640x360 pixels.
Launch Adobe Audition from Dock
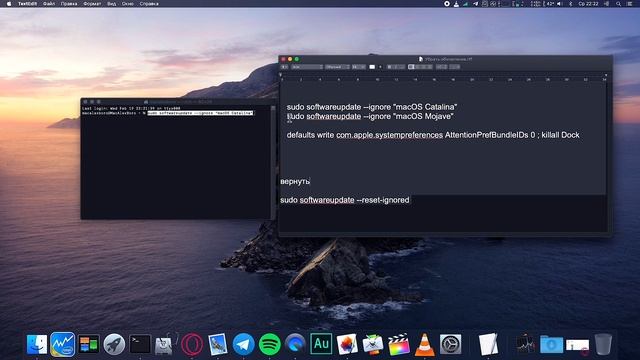pos(321,344)
